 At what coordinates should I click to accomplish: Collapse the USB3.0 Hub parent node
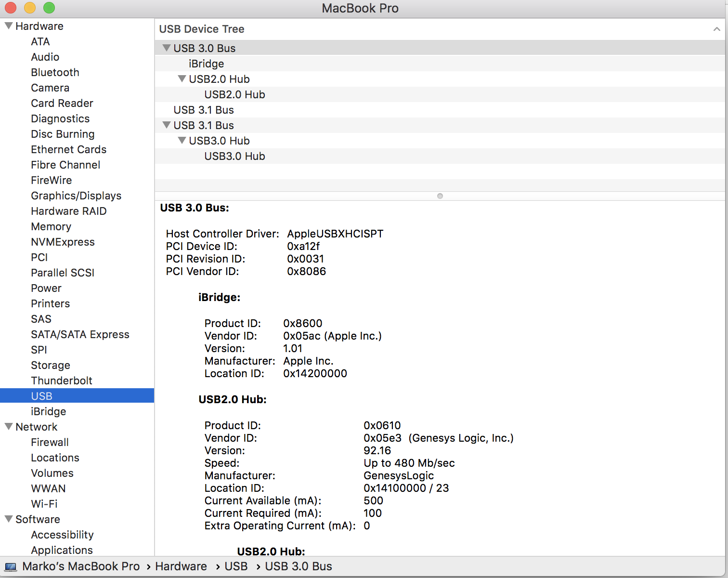182,140
